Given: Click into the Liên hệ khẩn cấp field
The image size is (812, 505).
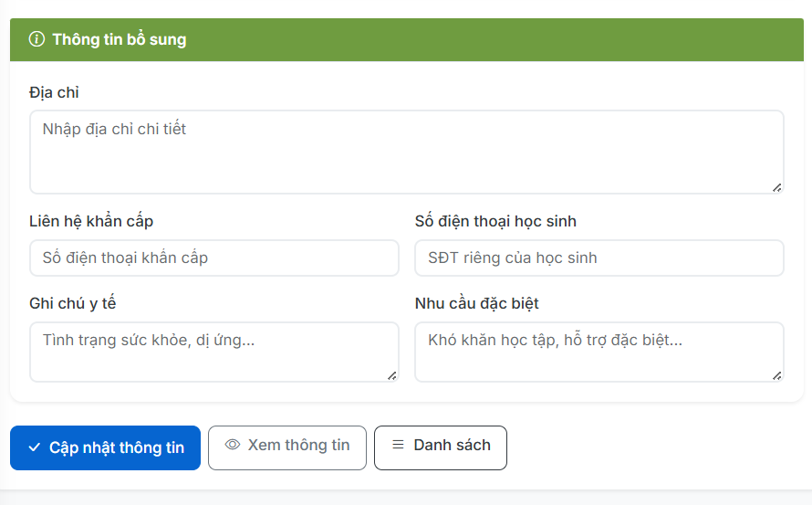Looking at the screenshot, I should pos(213,258).
